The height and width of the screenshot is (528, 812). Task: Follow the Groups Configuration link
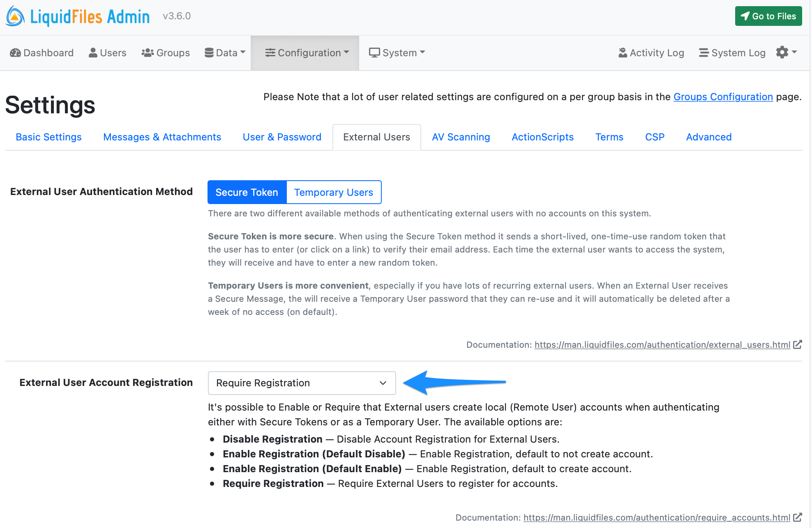(x=723, y=96)
